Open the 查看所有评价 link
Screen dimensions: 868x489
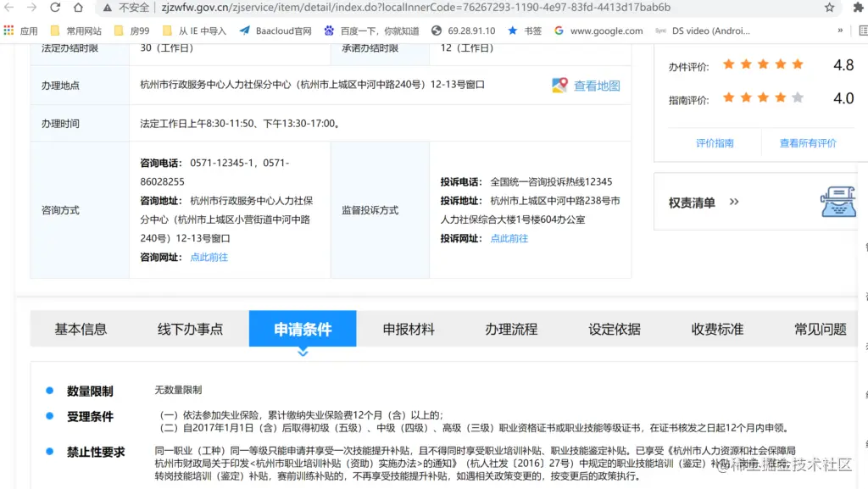pyautogui.click(x=808, y=143)
